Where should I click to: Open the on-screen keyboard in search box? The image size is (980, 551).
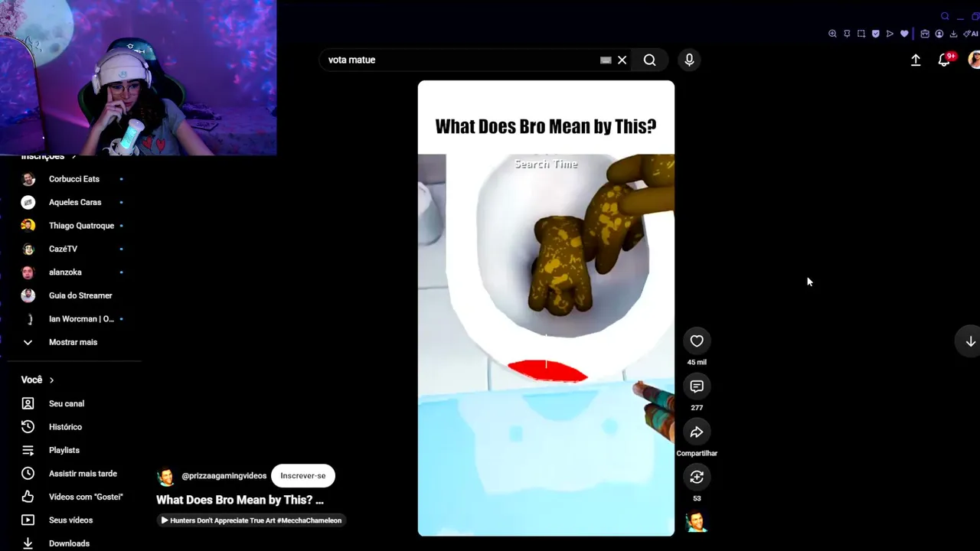606,60
